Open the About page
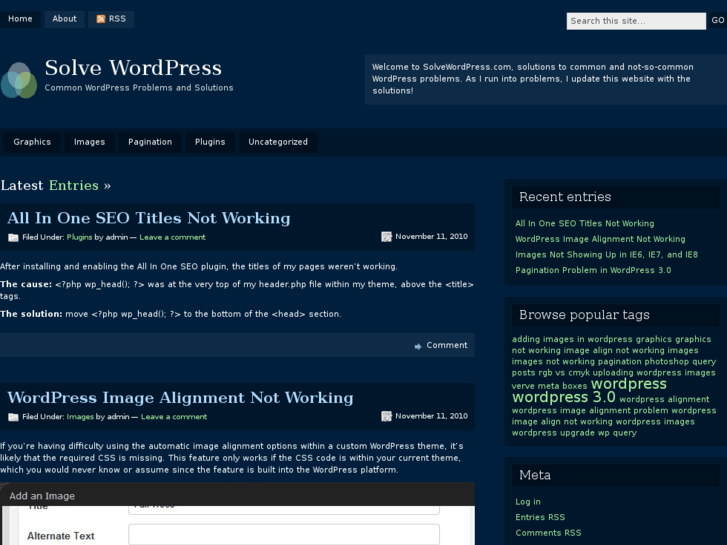 coord(64,19)
